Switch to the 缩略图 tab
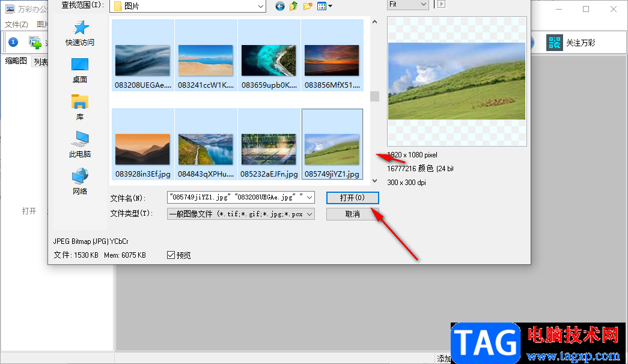628x364 pixels. 16,61
